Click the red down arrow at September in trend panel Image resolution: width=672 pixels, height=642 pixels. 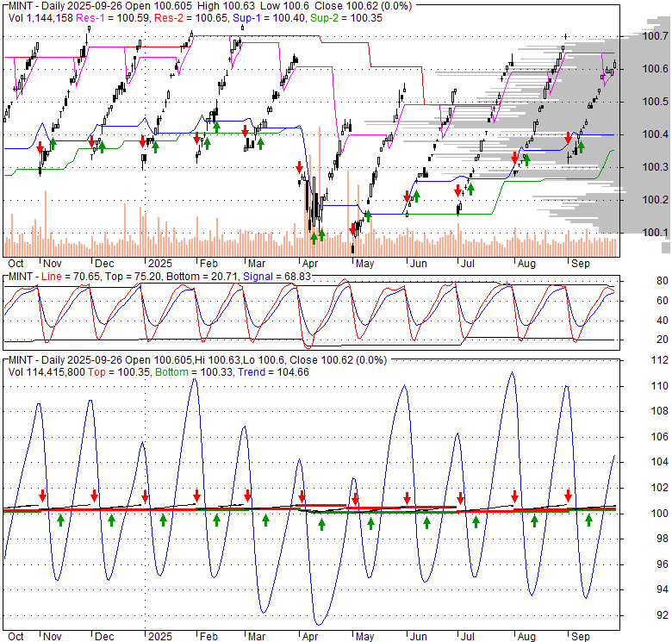(569, 496)
